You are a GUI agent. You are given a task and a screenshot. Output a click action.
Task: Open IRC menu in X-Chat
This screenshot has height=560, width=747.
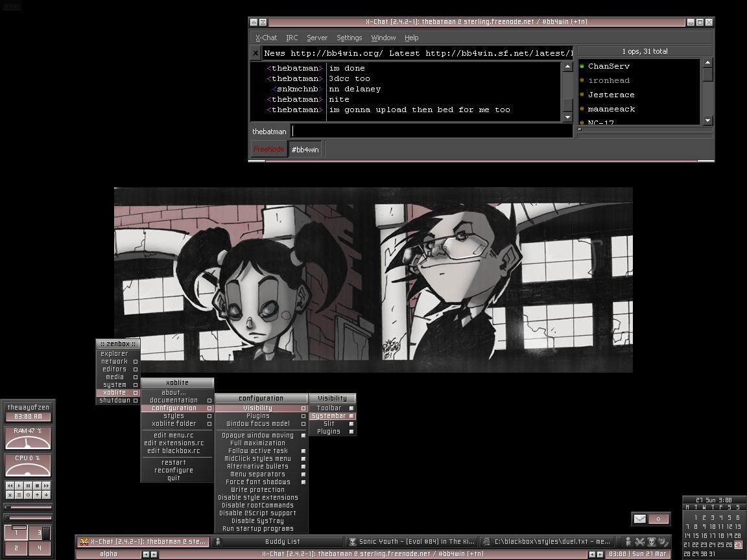292,38
